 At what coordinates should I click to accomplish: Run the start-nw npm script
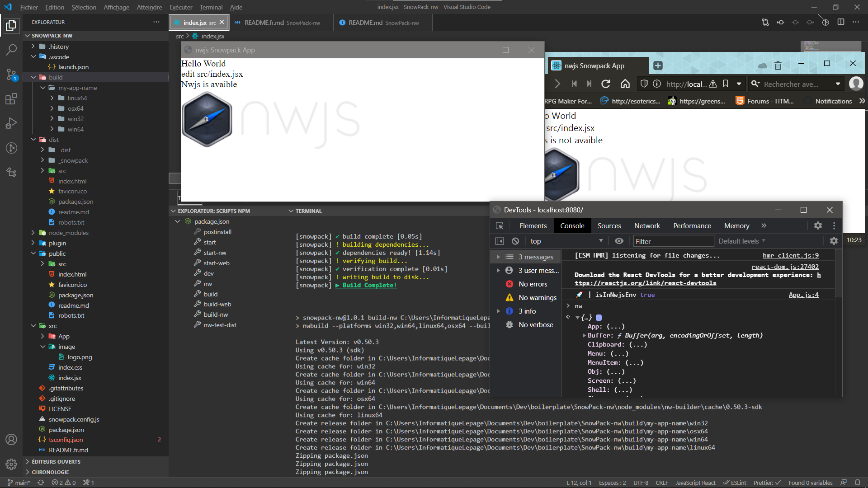point(215,253)
